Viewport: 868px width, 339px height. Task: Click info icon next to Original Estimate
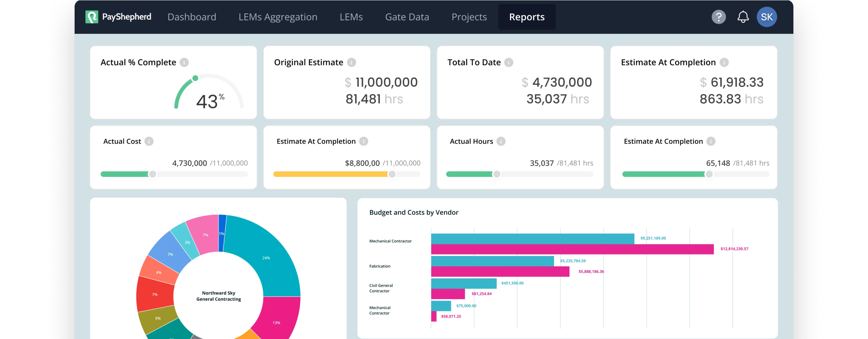tap(352, 62)
